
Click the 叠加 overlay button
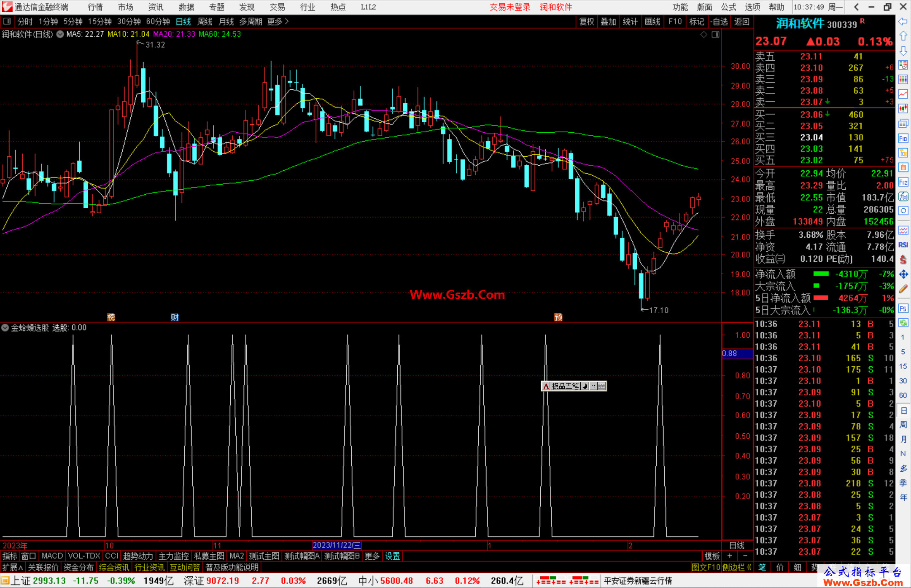pyautogui.click(x=608, y=21)
